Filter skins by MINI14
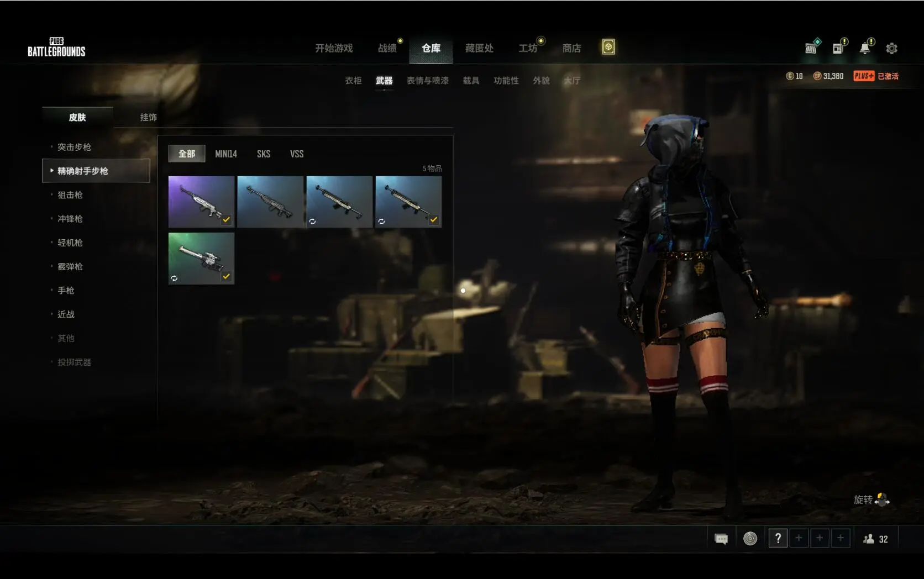 (226, 154)
